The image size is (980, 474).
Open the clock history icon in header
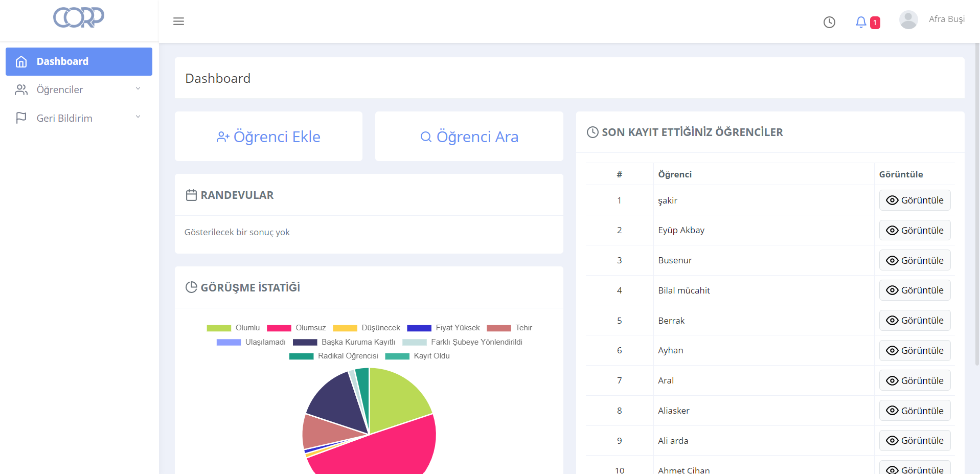tap(829, 22)
